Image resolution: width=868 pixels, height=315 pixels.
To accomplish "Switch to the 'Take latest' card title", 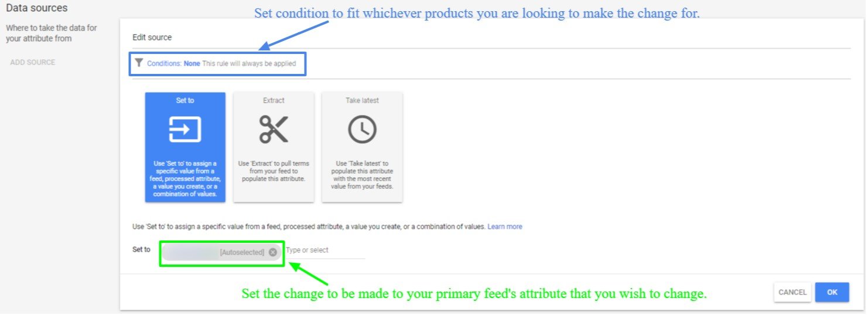I will click(x=362, y=101).
